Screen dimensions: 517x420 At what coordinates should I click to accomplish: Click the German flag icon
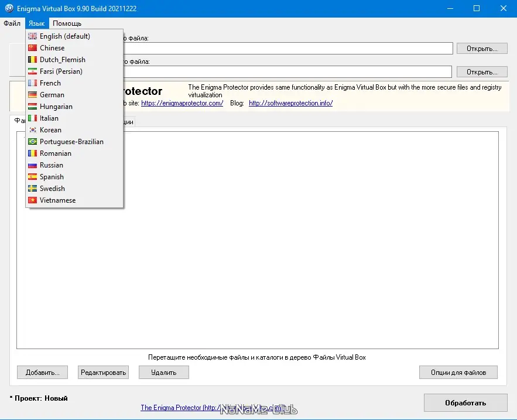point(32,95)
